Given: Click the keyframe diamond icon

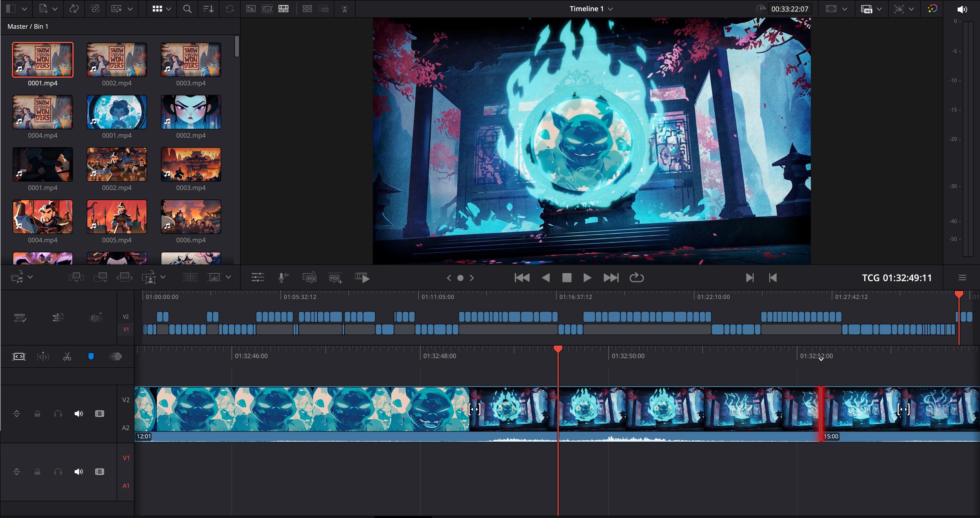Looking at the screenshot, I should pyautogui.click(x=116, y=356).
